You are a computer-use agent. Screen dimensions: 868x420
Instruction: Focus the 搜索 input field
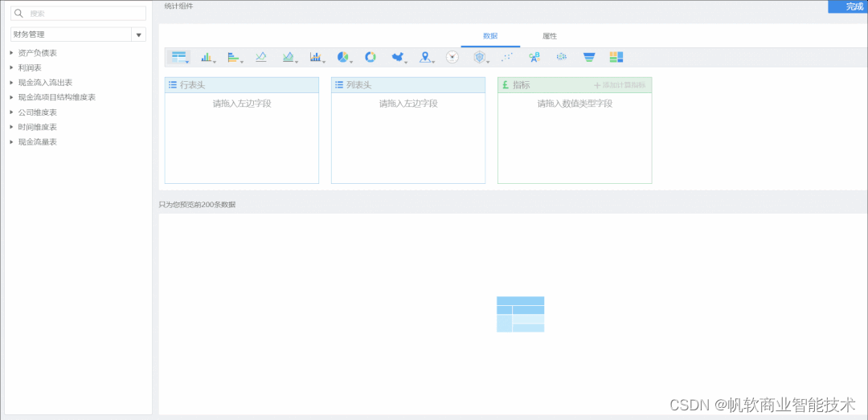coord(79,14)
